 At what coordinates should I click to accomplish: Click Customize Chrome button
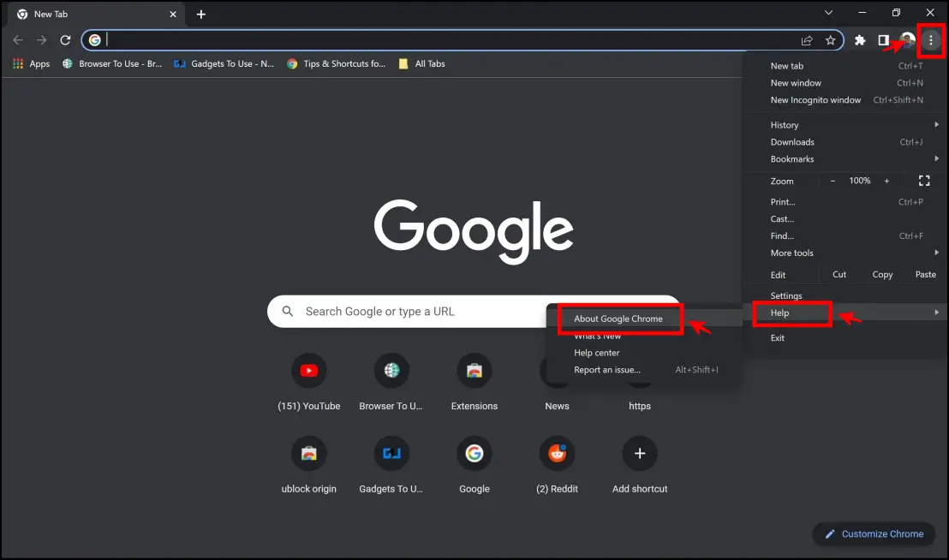coord(874,534)
